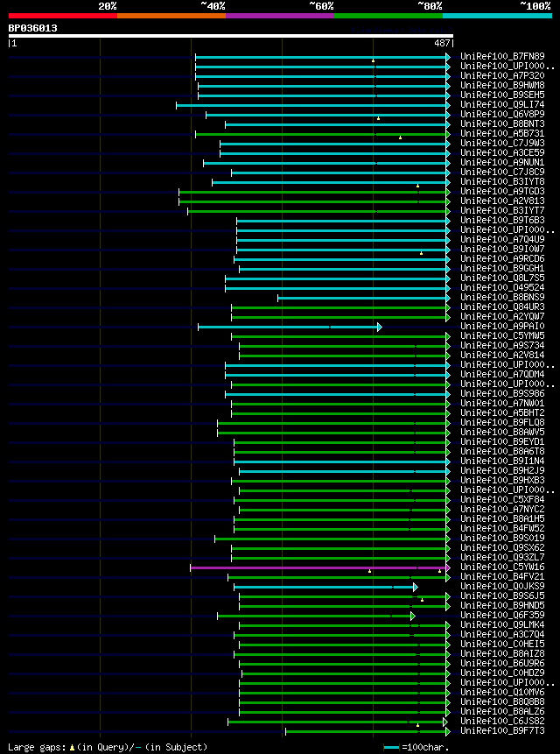Click the UniRef100_A9S734 label
The height and width of the screenshot is (754, 560).
tap(502, 345)
